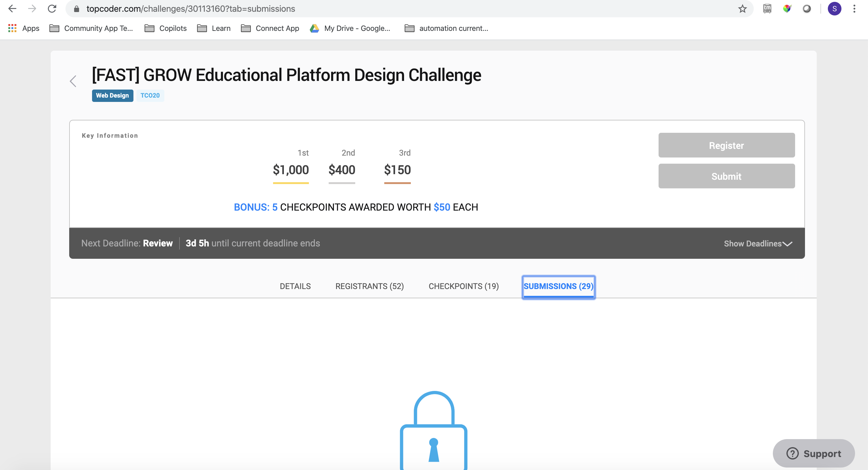
Task: Open the Learn bookmark folder
Action: click(x=214, y=28)
